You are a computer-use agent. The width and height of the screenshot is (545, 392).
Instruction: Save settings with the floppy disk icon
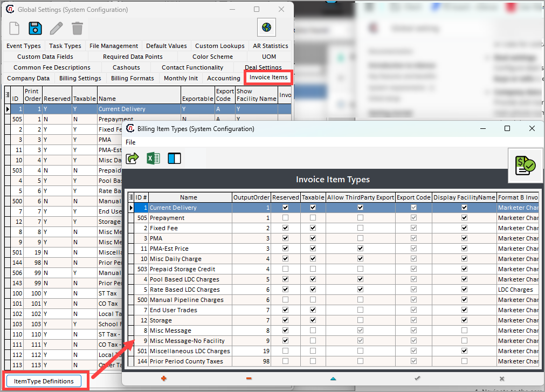(x=35, y=29)
